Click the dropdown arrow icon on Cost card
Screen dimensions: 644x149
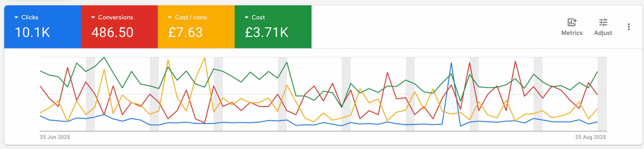247,18
